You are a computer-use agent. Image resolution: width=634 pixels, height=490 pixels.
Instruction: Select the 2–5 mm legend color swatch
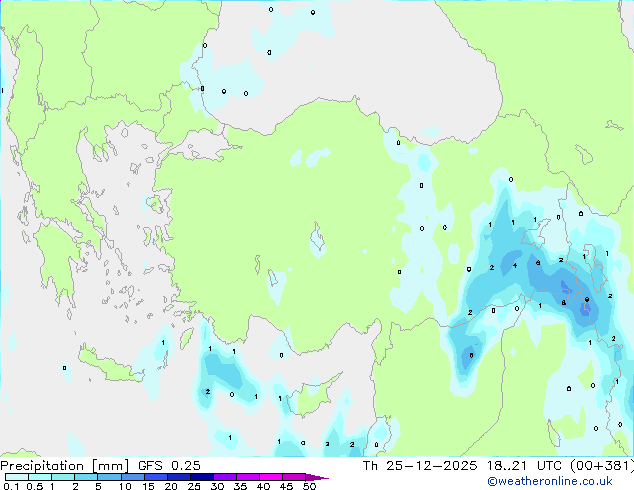pyautogui.click(x=86, y=477)
